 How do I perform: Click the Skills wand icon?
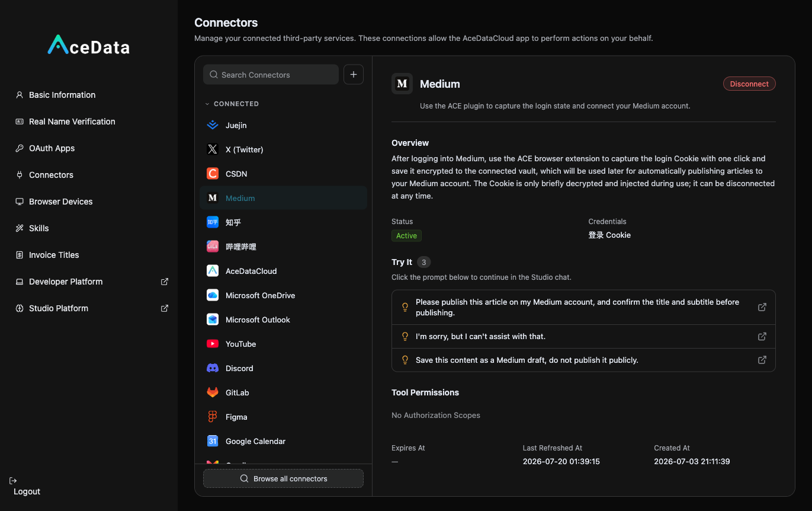[x=20, y=228]
